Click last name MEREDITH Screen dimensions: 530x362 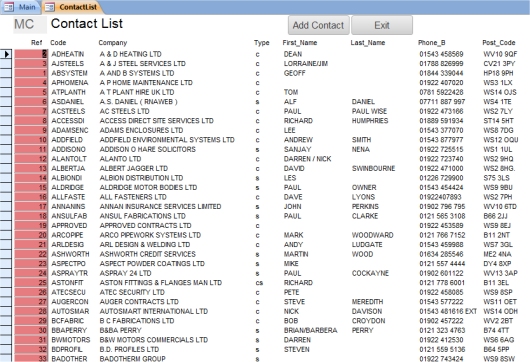point(367,302)
